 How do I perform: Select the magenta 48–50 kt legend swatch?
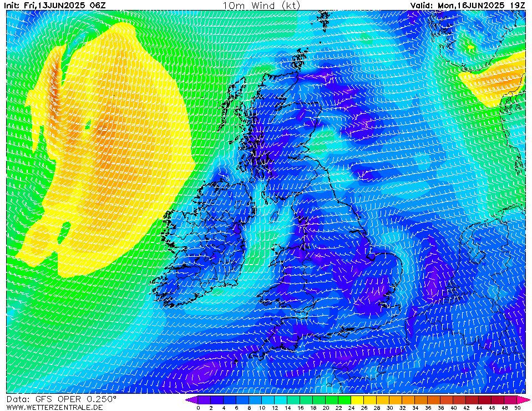pos(511,399)
